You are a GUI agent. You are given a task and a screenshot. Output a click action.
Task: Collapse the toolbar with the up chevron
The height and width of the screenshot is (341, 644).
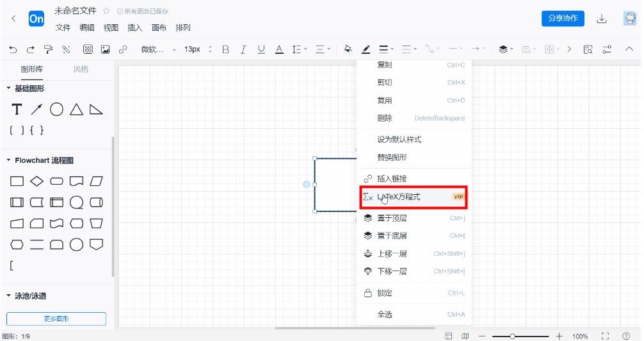(629, 49)
